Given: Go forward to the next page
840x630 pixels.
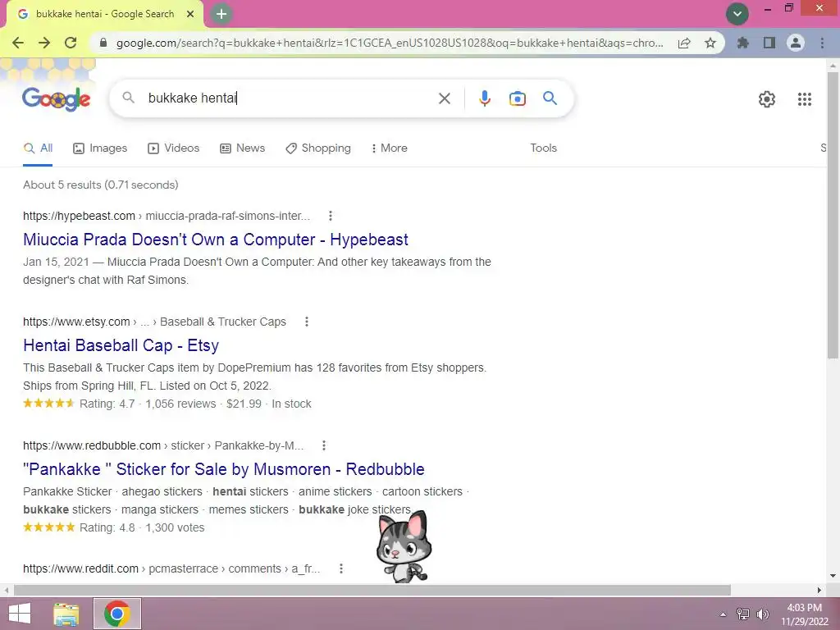Looking at the screenshot, I should point(44,43).
